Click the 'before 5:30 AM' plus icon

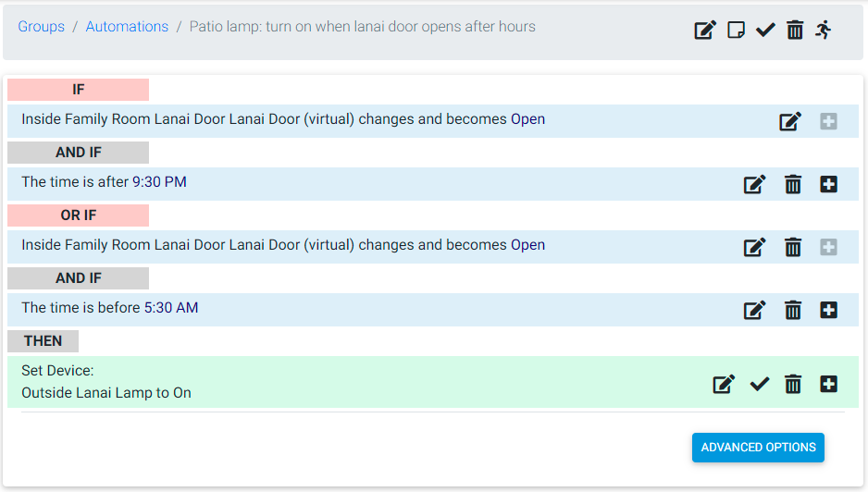828,310
